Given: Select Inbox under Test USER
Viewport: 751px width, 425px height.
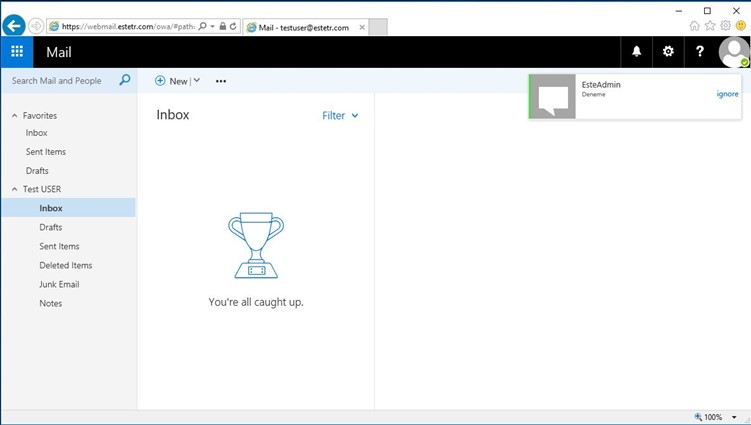Looking at the screenshot, I should 68,208.
